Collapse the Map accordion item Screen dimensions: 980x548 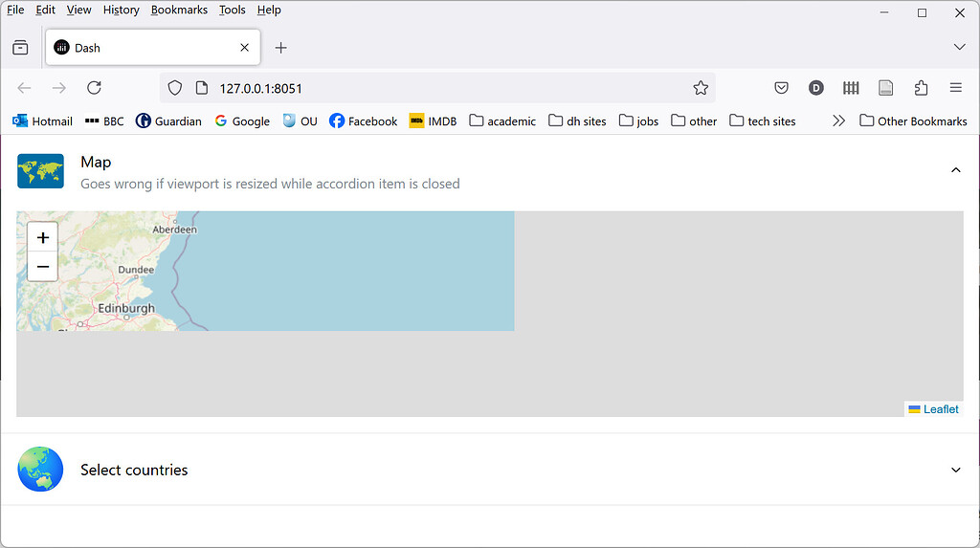pyautogui.click(x=955, y=170)
